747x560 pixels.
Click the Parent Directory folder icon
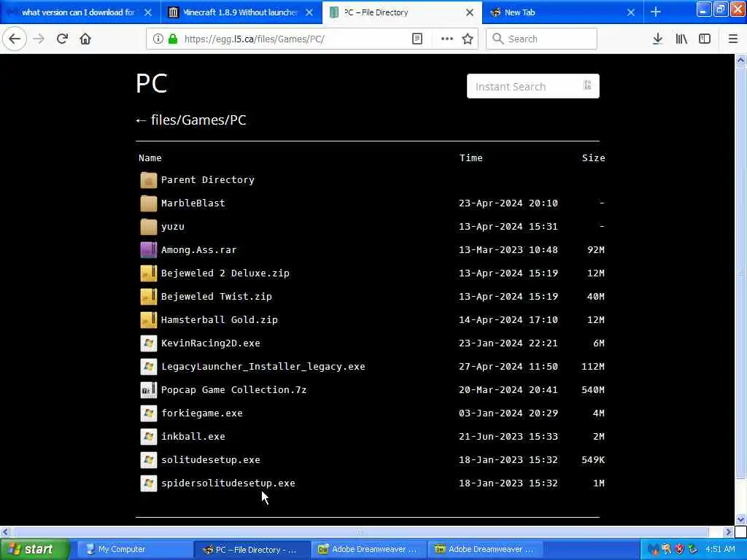click(x=149, y=180)
